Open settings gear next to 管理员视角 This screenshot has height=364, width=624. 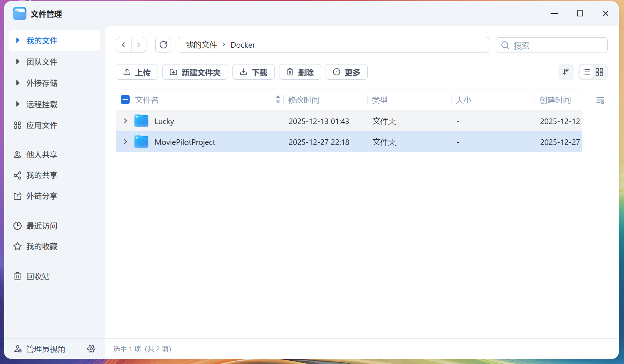click(x=91, y=349)
